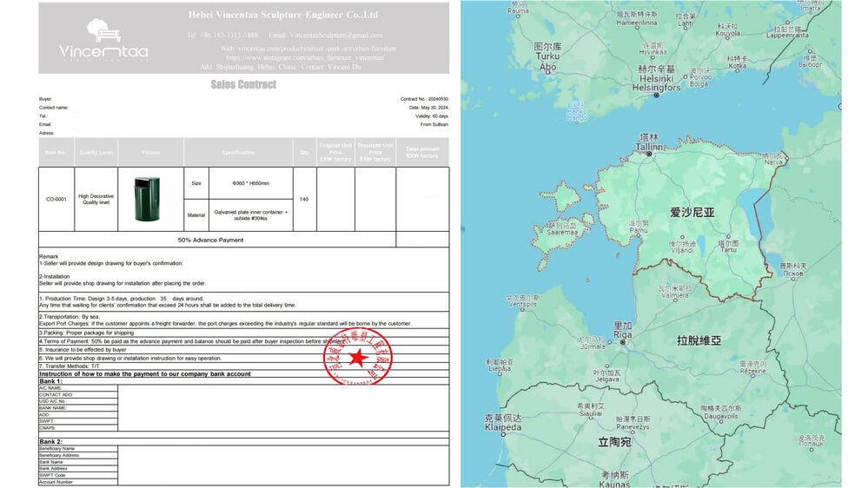Click the Account Number field under Bank 2

coord(56,482)
